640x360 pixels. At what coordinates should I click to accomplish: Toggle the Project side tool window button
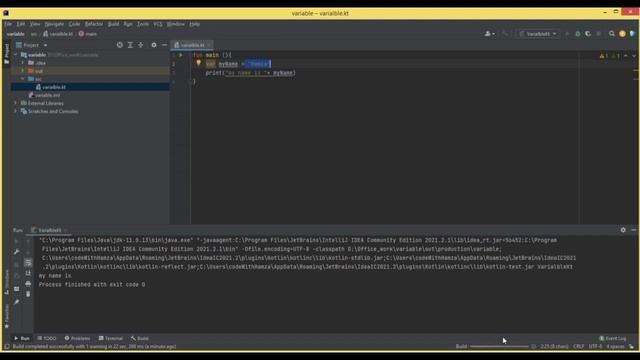[x=6, y=53]
